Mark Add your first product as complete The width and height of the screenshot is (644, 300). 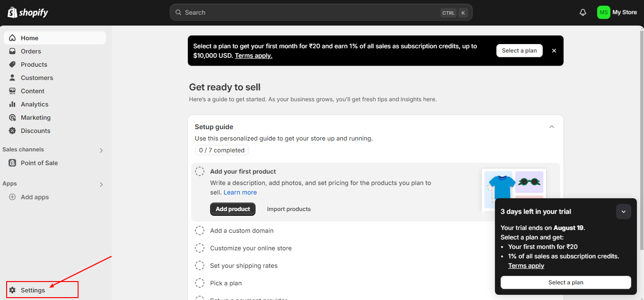[200, 171]
